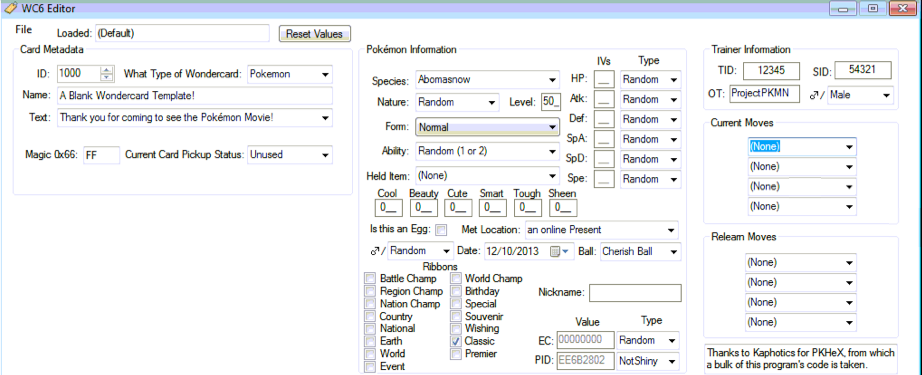Open the Met Location dropdown
The image size is (922, 375).
pyautogui.click(x=601, y=230)
